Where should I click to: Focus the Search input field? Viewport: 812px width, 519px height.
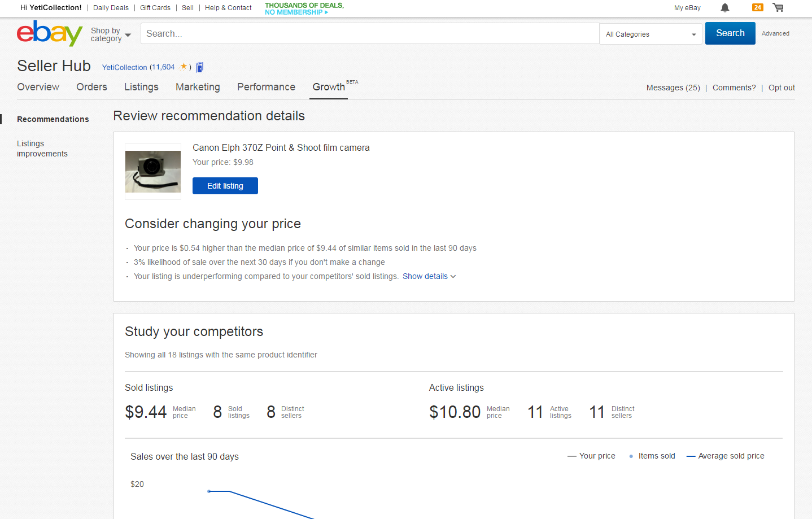(x=370, y=33)
